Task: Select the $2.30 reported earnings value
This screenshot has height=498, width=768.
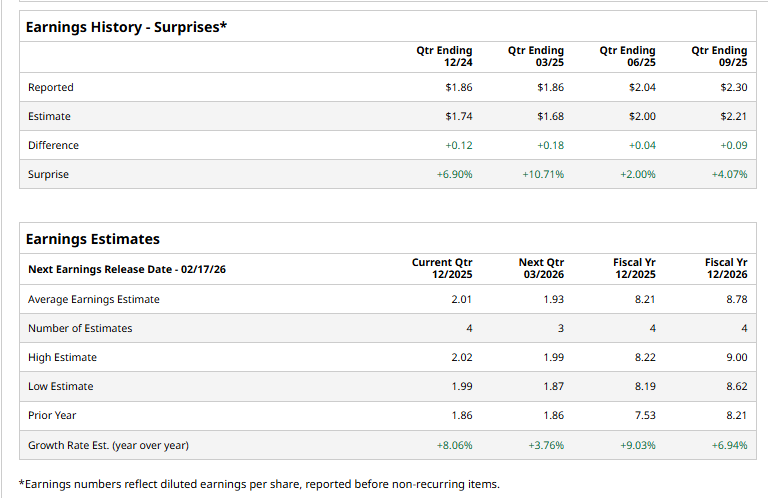Action: [x=734, y=88]
